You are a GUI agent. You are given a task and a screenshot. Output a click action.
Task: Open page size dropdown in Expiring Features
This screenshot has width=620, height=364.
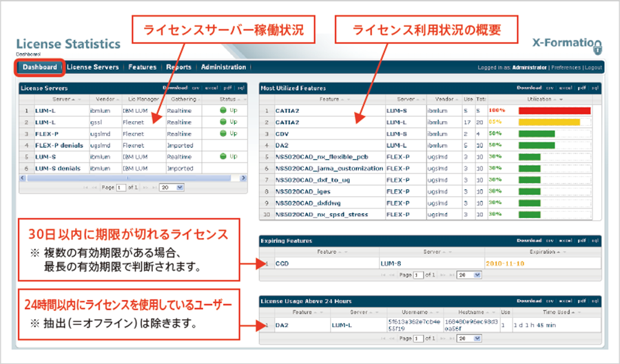[x=469, y=275]
